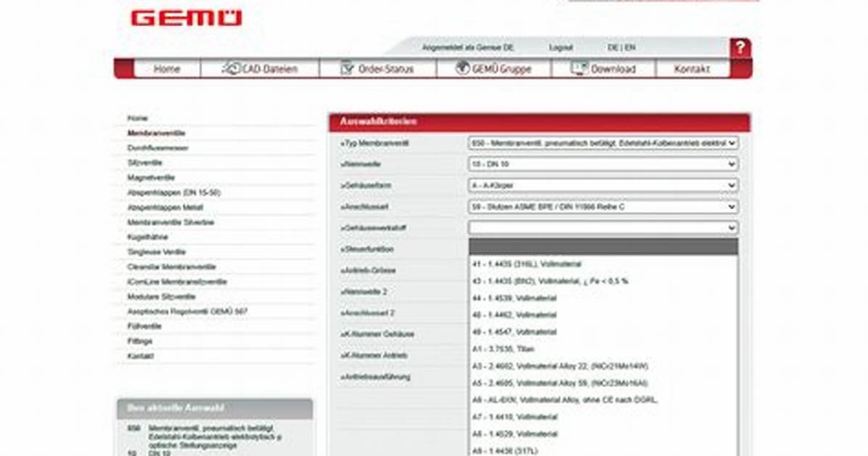The image size is (868, 456).
Task: Choose option A7 - 1.4410 Vollmaterial
Action: tap(603, 417)
